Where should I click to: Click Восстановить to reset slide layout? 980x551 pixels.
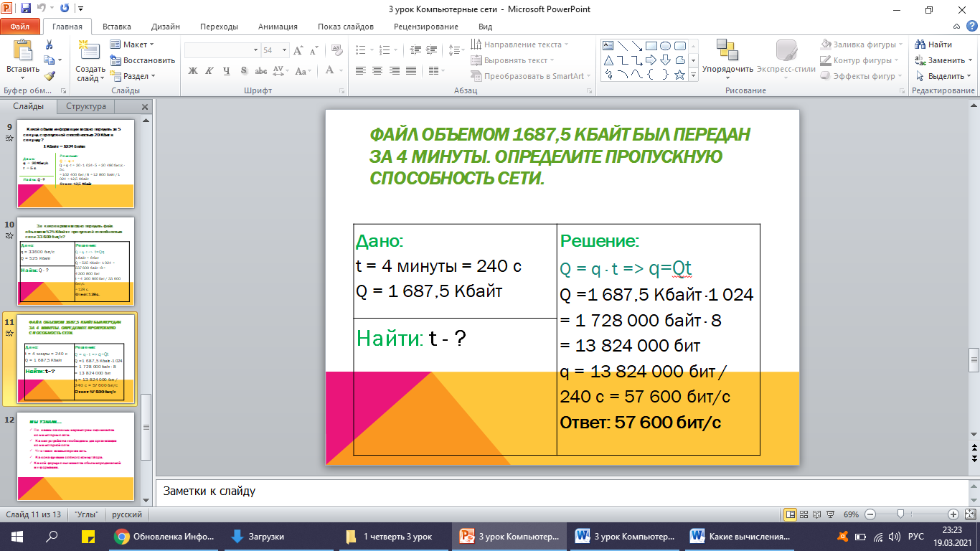point(143,60)
